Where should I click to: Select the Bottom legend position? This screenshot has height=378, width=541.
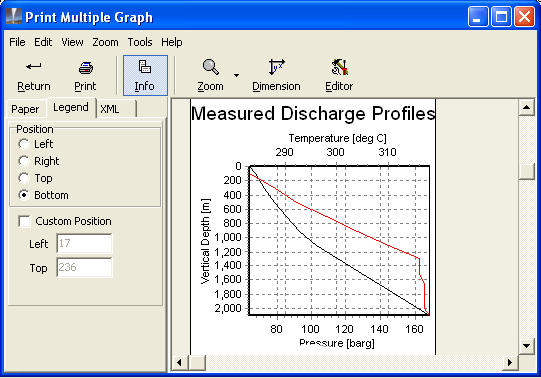24,195
